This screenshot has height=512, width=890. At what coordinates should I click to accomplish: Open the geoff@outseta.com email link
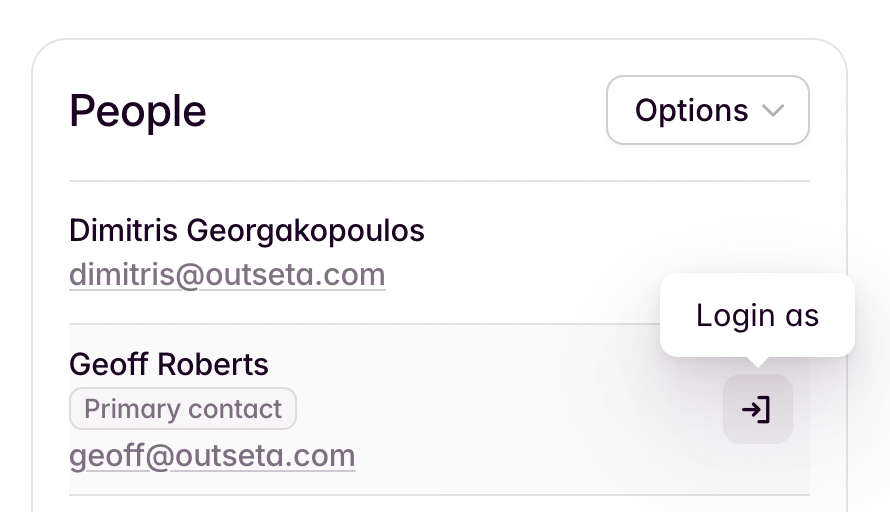point(212,456)
